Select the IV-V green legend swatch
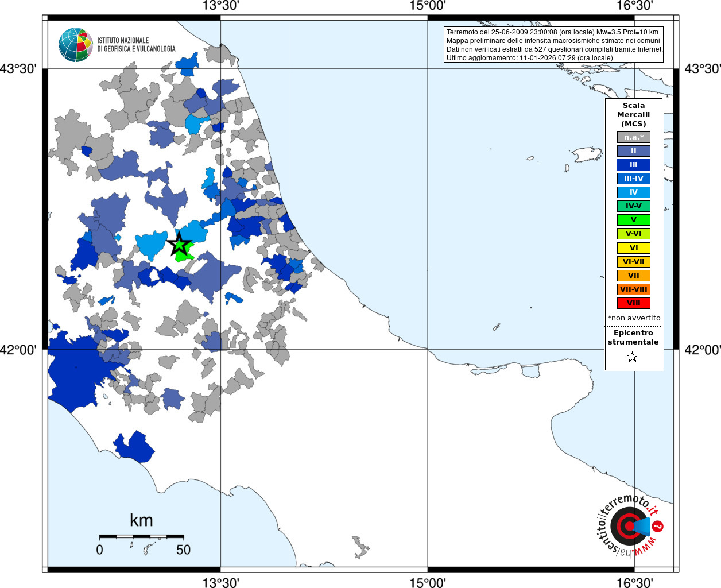This screenshot has width=721, height=588. click(x=634, y=206)
